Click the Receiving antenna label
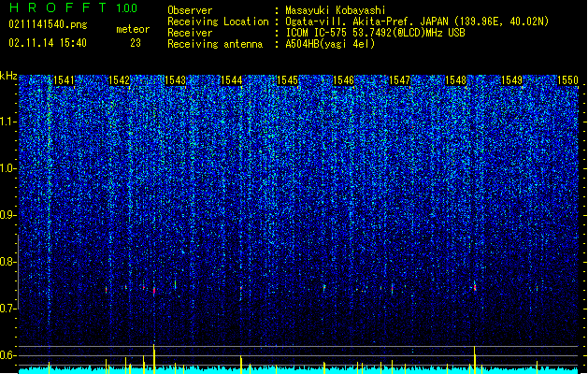Image resolution: width=588 pixels, height=374 pixels. click(215, 44)
